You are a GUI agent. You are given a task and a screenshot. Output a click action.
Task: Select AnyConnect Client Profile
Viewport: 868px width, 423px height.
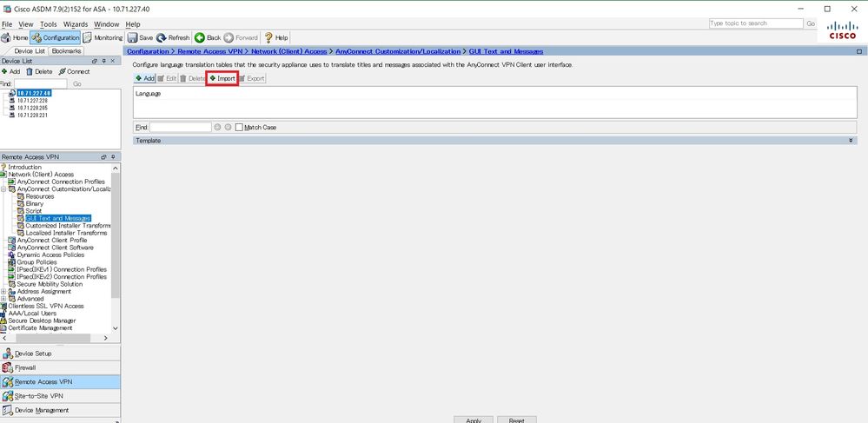pyautogui.click(x=52, y=241)
